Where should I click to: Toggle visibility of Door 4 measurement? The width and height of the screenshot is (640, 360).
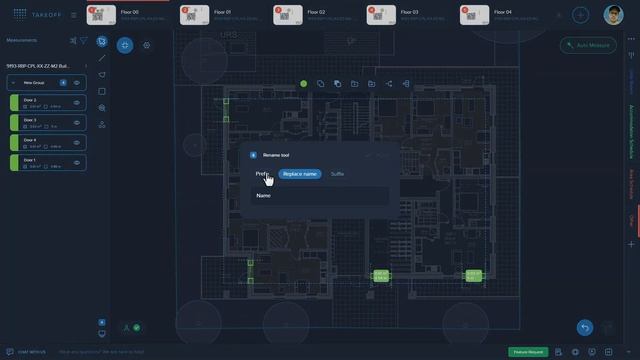[x=77, y=143]
